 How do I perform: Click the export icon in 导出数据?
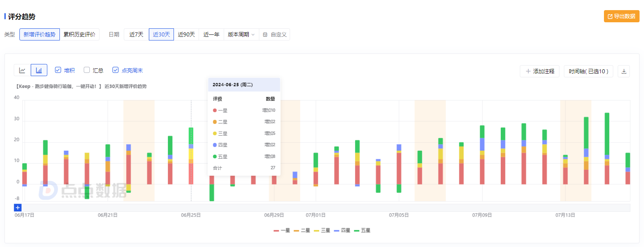pyautogui.click(x=610, y=17)
